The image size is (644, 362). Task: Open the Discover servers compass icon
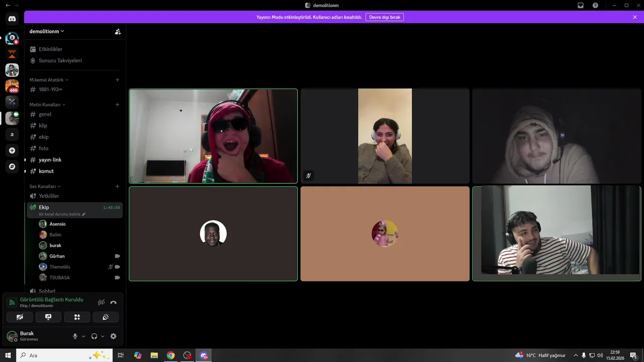(12, 166)
